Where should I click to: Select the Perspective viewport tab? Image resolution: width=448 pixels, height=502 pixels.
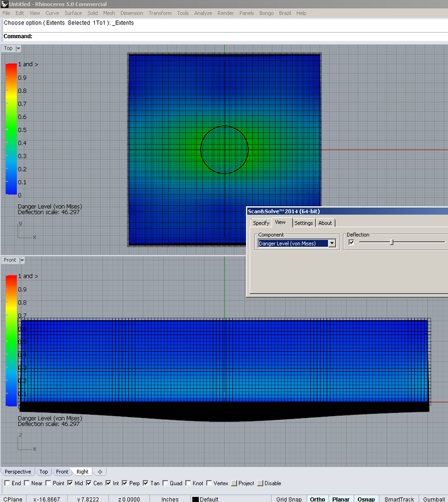coord(18,471)
